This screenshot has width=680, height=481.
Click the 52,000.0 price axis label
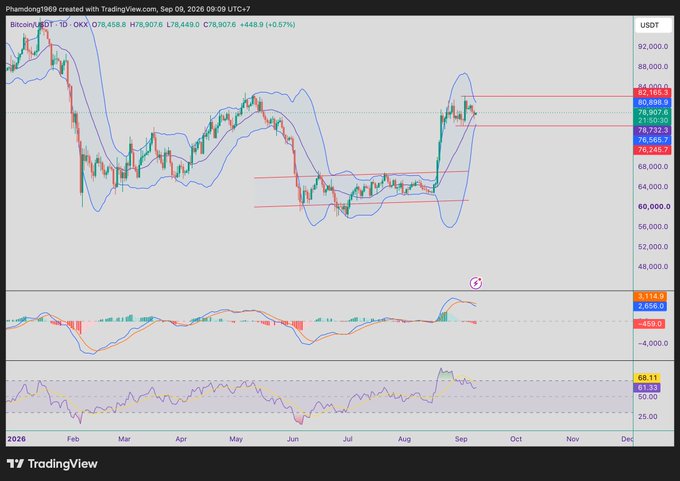(653, 246)
